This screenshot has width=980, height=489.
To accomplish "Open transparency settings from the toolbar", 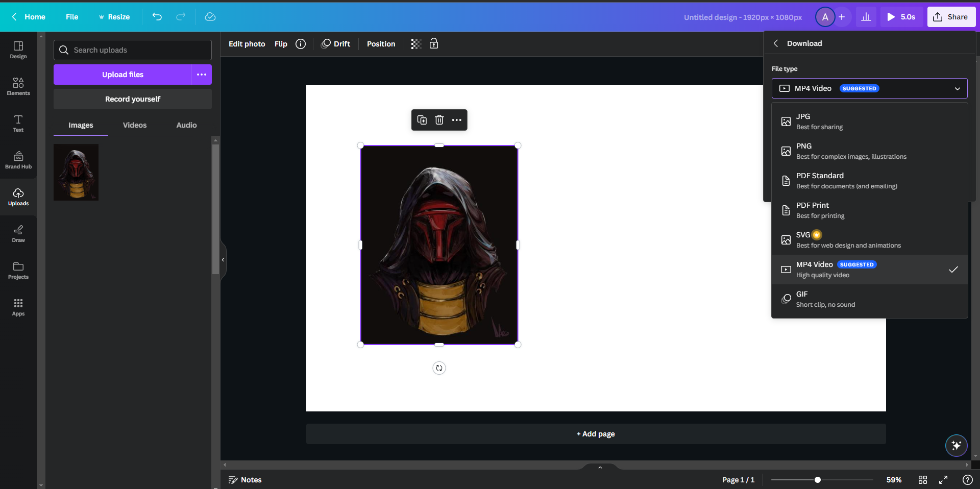I will (x=415, y=44).
